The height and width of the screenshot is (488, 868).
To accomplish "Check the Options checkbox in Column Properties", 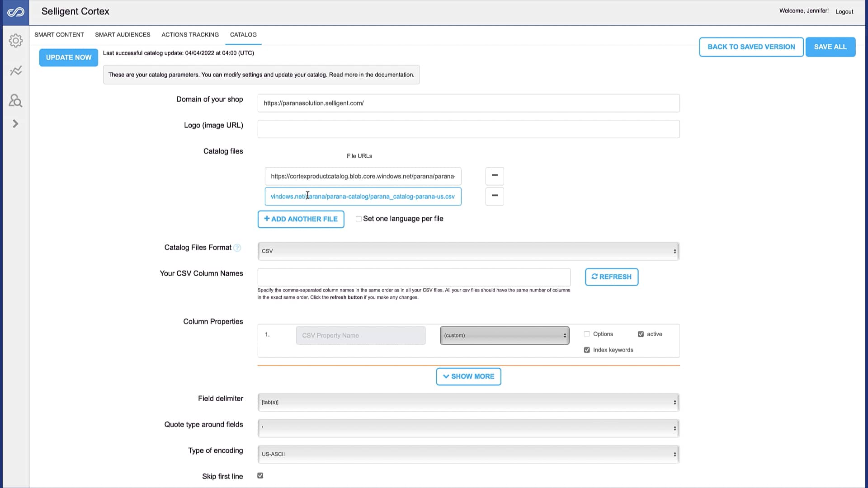I will click(x=587, y=334).
